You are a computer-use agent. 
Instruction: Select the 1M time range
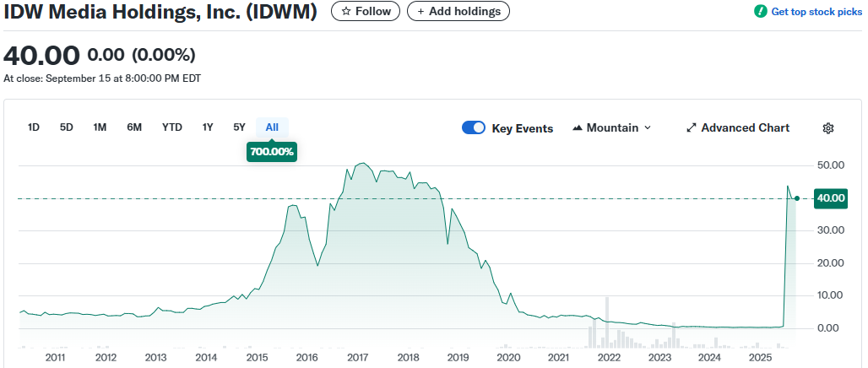point(100,127)
